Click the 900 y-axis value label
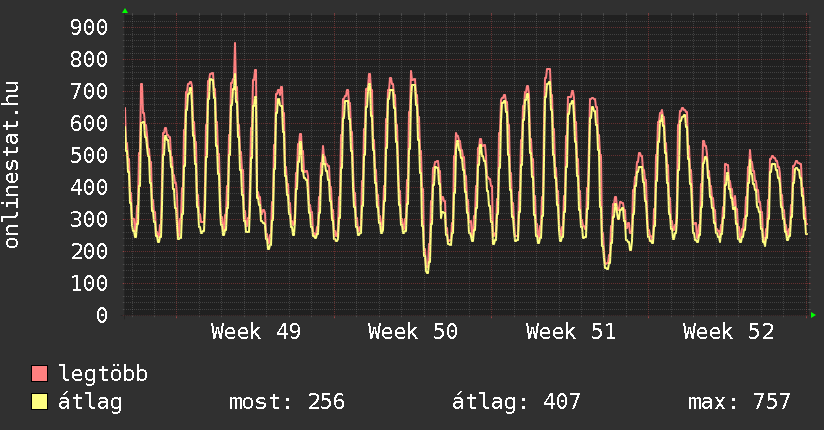The width and height of the screenshot is (824, 430). [x=88, y=27]
